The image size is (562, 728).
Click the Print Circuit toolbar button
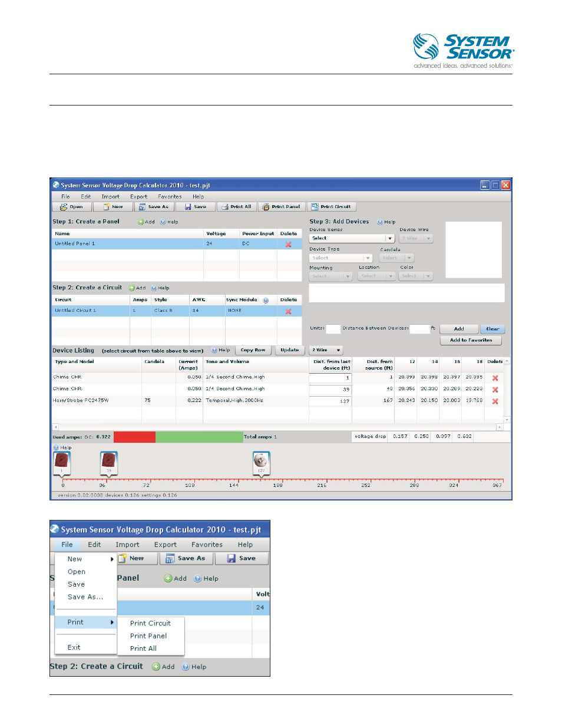pos(331,207)
